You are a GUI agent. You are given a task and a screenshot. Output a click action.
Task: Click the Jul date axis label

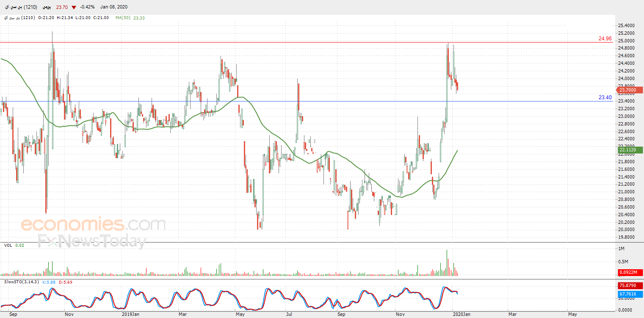[289, 314]
